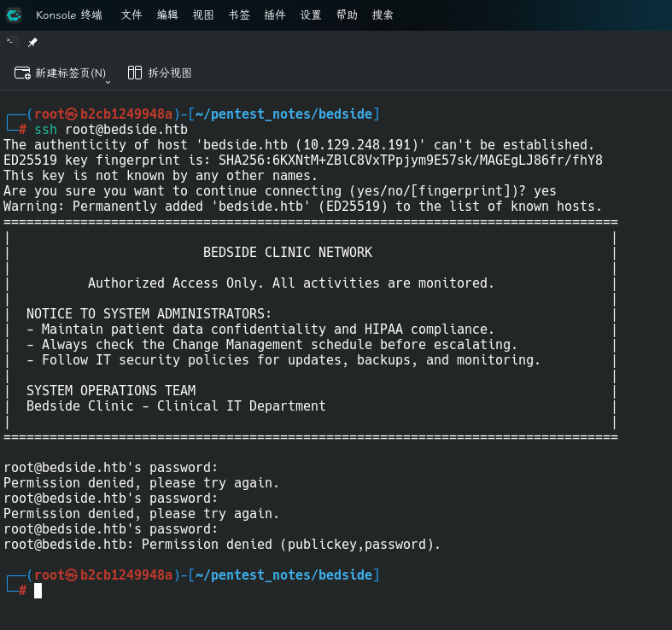Image resolution: width=672 pixels, height=630 pixels.
Task: Open the 搜索 menu
Action: [x=383, y=15]
